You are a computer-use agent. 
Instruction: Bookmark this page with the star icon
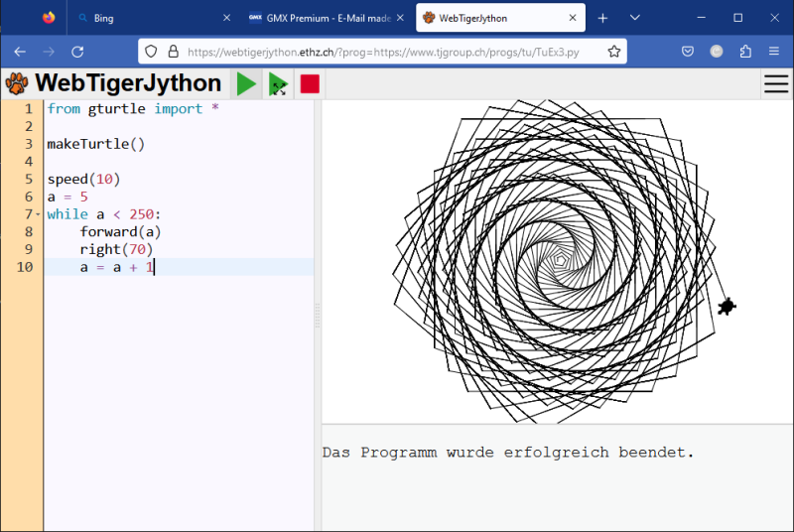click(614, 52)
